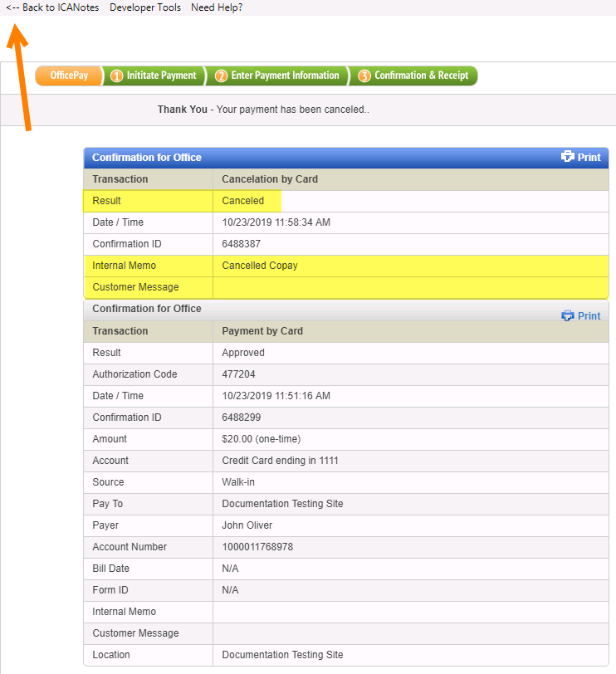616x674 pixels.
Task: Click the step 1 circle icon
Action: coord(117,76)
